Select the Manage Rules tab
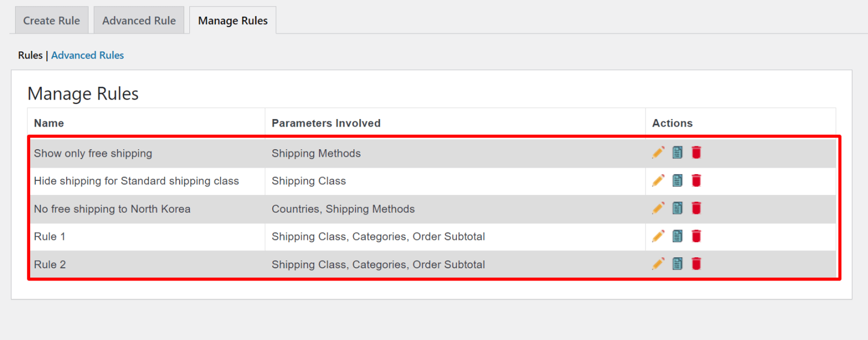The height and width of the screenshot is (340, 868). pos(232,20)
